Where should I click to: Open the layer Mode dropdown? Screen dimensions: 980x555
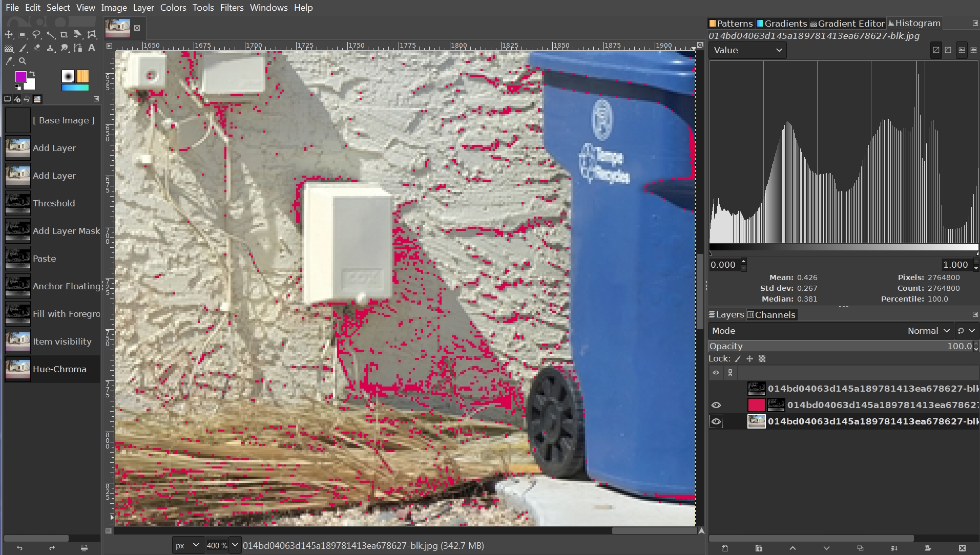[928, 331]
